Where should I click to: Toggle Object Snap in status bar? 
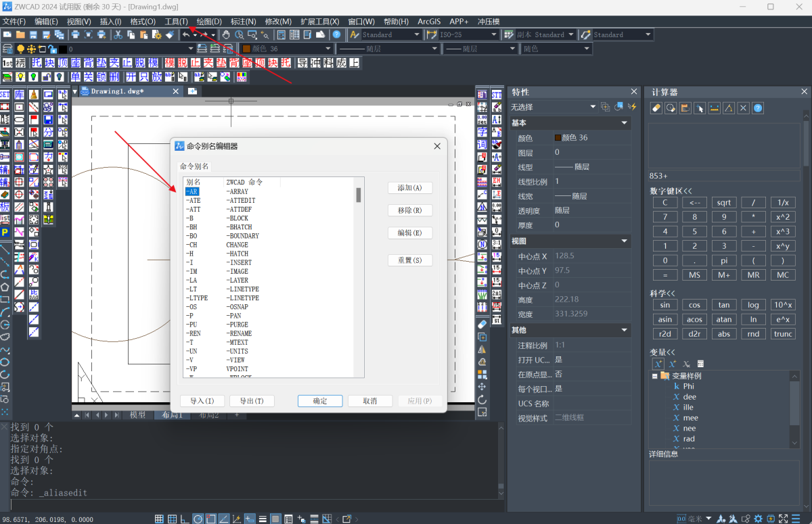point(210,519)
